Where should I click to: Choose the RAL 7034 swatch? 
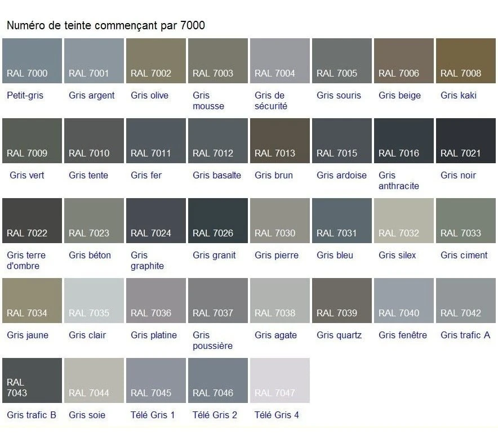(x=32, y=301)
